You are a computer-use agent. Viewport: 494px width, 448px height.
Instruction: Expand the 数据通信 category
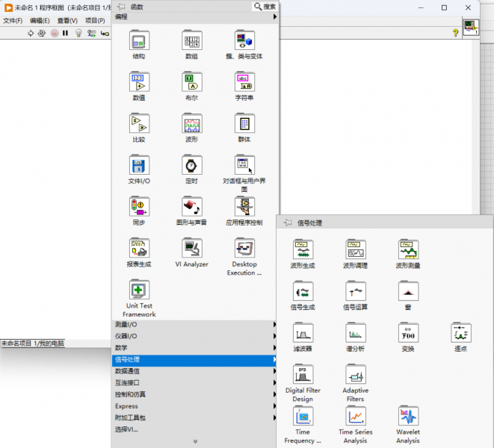click(194, 371)
